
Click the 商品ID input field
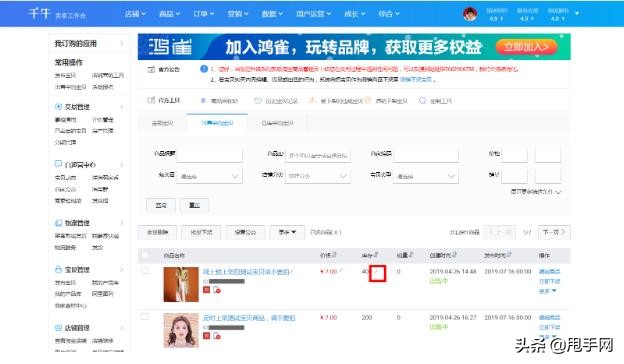[x=318, y=155]
